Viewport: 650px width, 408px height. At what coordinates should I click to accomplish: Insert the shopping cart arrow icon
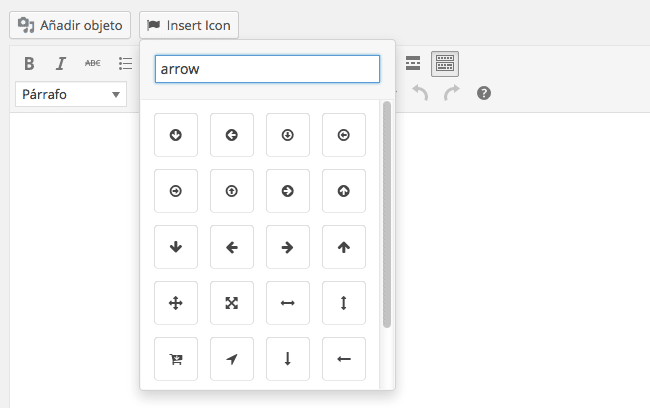pyautogui.click(x=176, y=359)
